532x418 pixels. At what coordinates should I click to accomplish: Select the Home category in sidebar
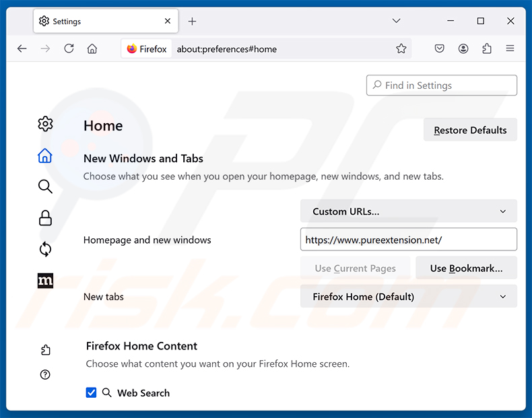click(x=45, y=155)
